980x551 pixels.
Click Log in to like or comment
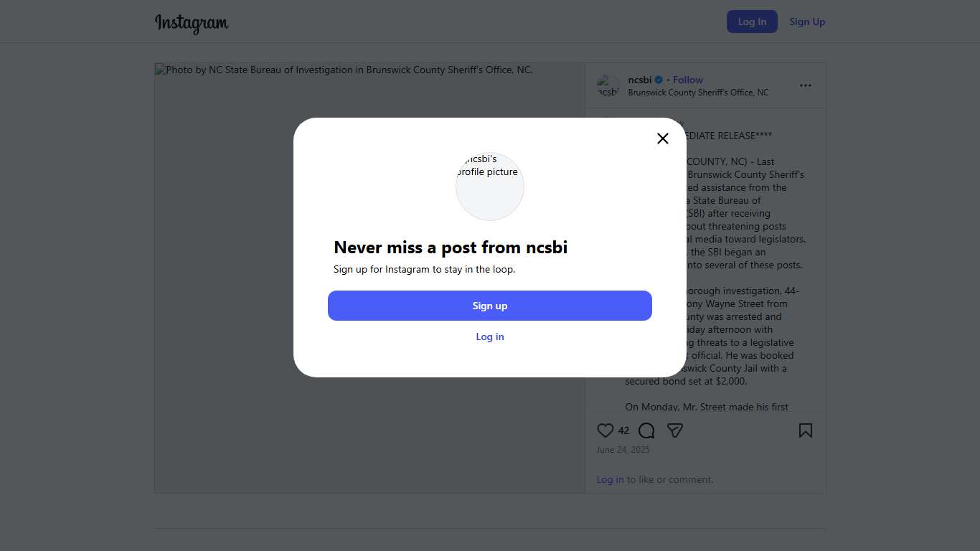pos(610,479)
